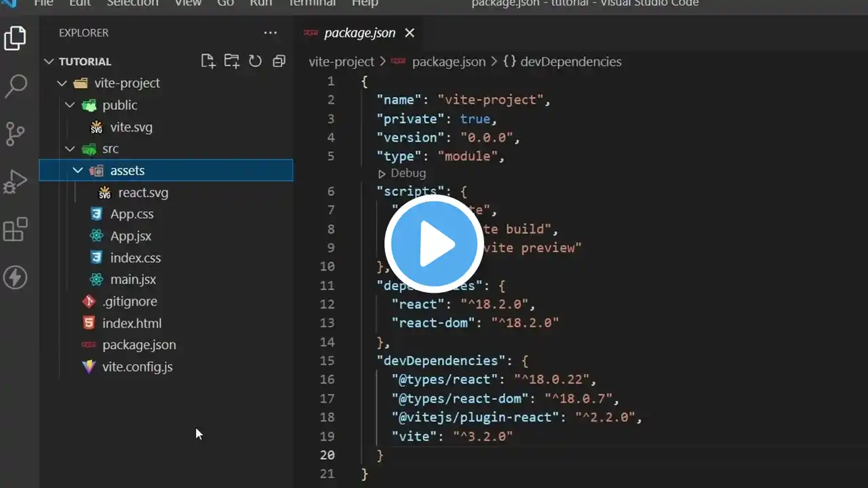The image size is (868, 488).
Task: Open Explorer's more actions ellipsis menu
Action: coord(271,33)
